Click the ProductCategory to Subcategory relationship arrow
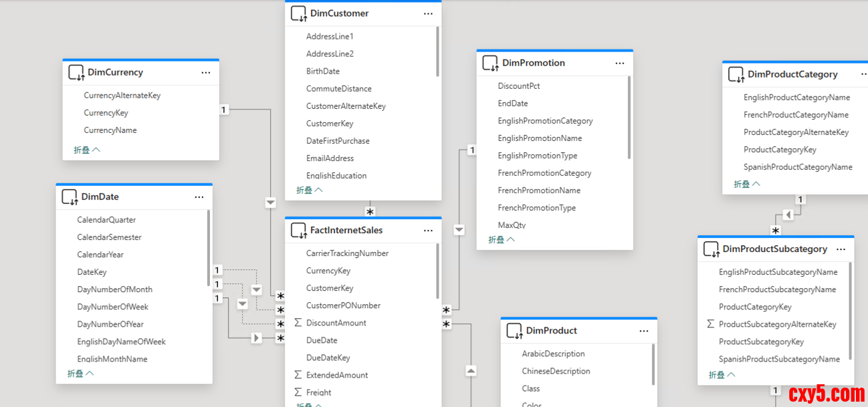Image resolution: width=868 pixels, height=407 pixels. click(788, 215)
